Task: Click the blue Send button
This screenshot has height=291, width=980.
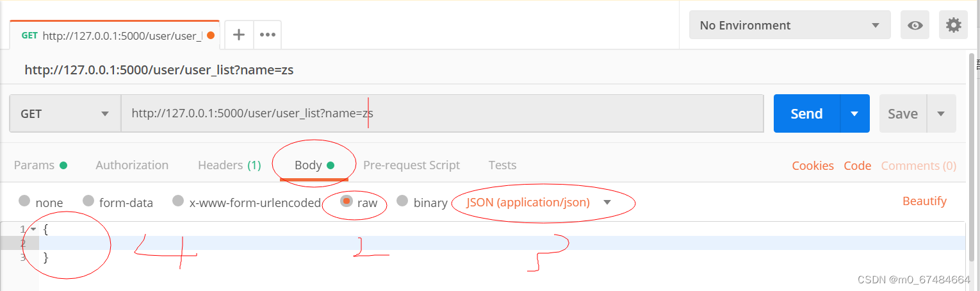Action: coord(806,113)
